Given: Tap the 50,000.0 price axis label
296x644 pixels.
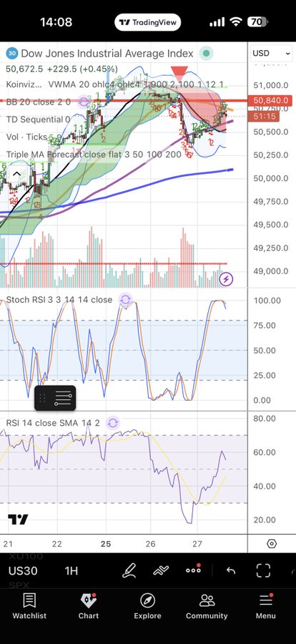Looking at the screenshot, I should [x=270, y=178].
